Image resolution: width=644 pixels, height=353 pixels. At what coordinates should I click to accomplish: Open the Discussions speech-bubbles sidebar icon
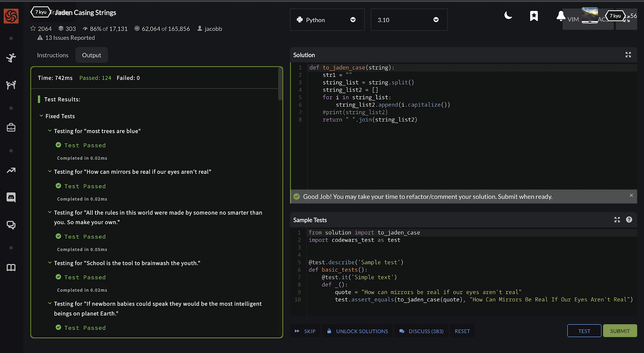tap(11, 225)
